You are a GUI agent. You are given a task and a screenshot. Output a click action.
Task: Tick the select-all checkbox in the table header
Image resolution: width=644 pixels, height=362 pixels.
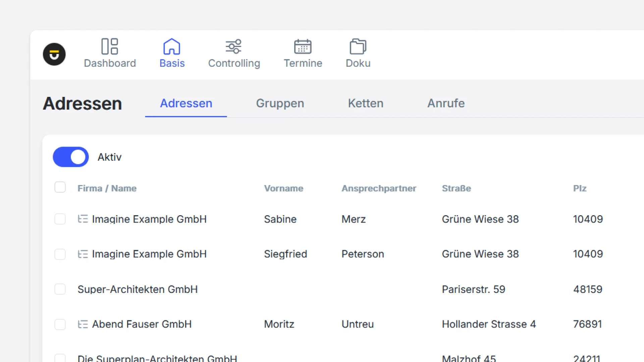(60, 187)
